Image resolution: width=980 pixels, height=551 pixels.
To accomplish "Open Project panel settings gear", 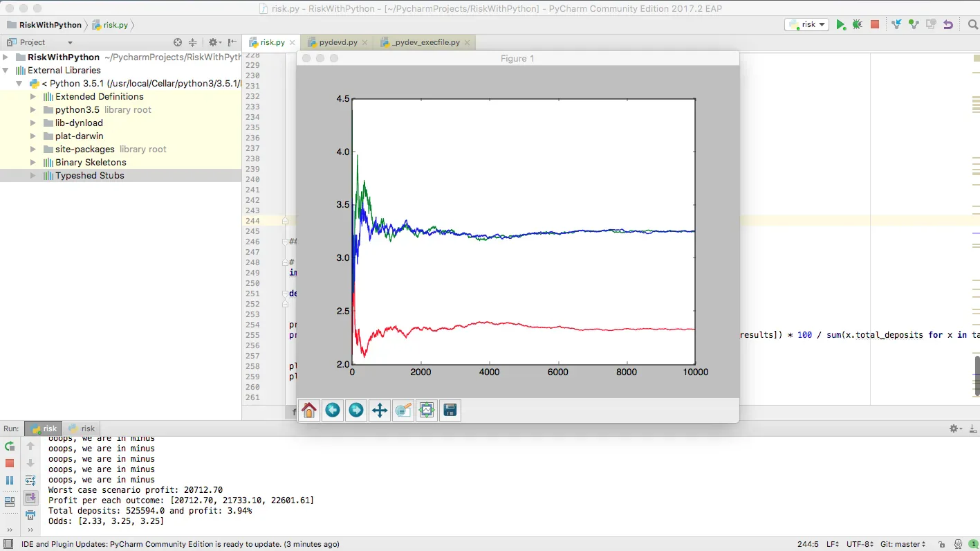I will click(x=214, y=42).
